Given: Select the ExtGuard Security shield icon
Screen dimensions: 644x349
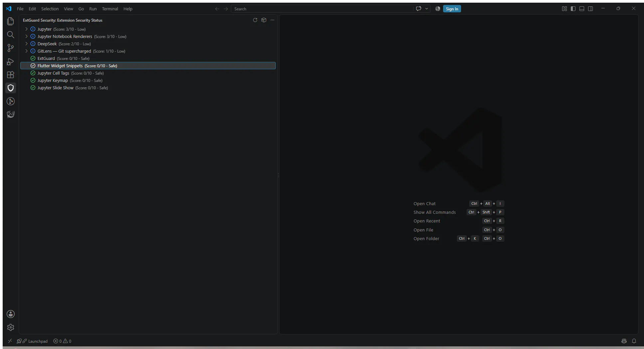Looking at the screenshot, I should [11, 88].
